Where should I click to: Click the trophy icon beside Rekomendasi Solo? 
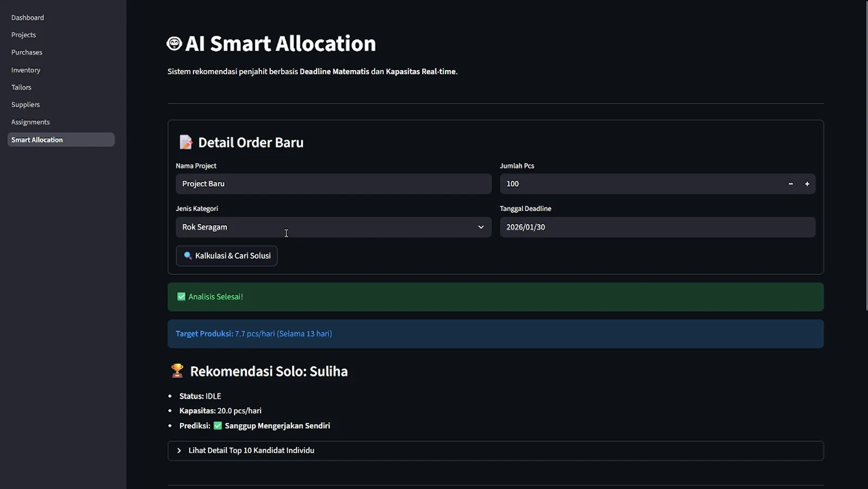pos(177,371)
